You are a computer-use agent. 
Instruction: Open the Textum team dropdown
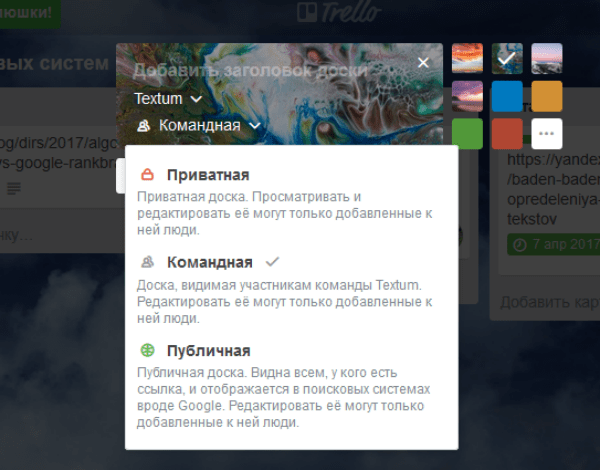pos(168,99)
